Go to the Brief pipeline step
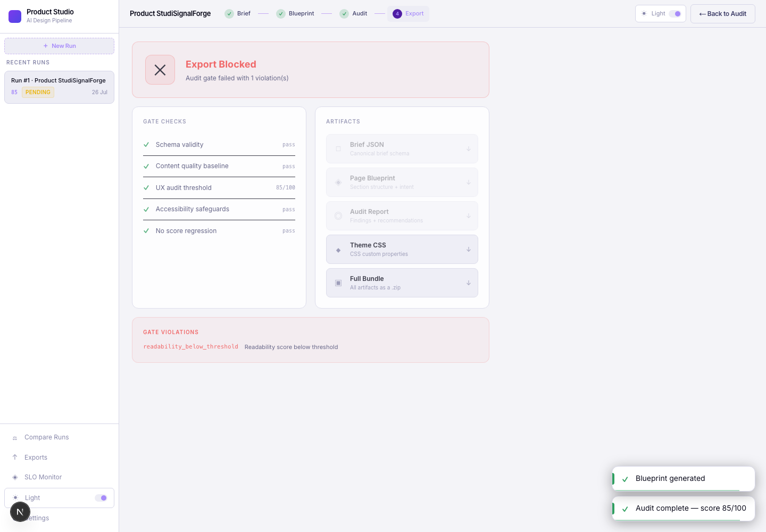Viewport: 766px width, 532px height. (237, 14)
